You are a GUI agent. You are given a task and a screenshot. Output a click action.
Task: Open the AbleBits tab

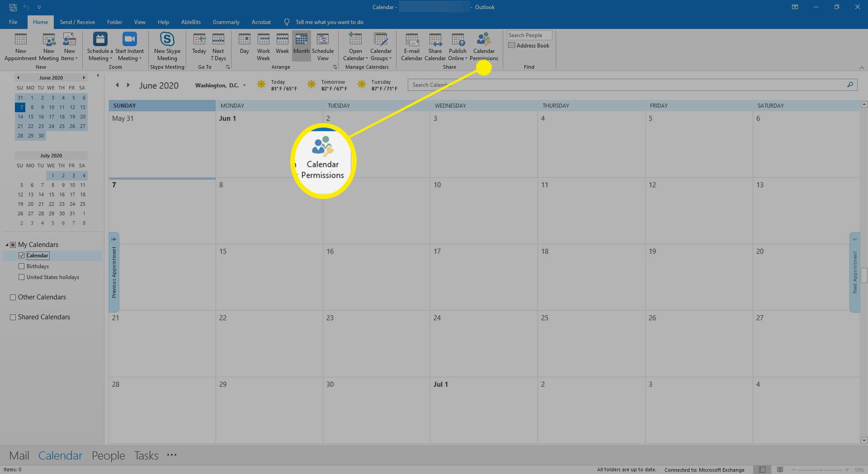click(x=191, y=22)
